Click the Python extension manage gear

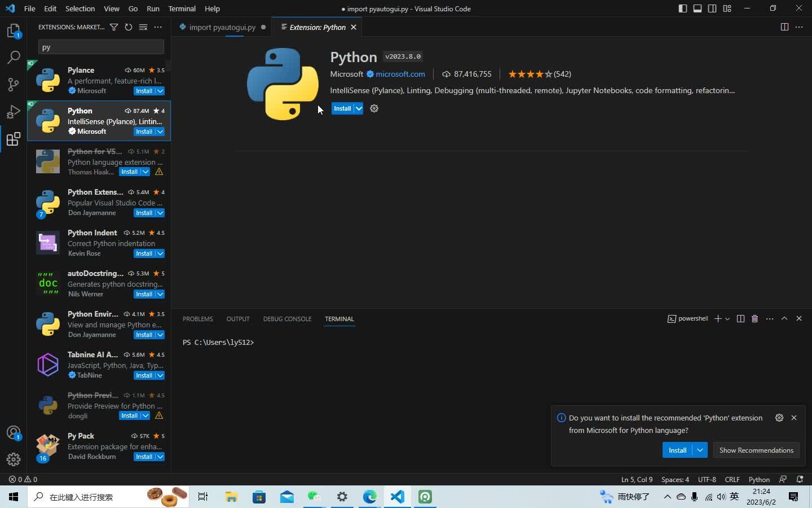(374, 108)
